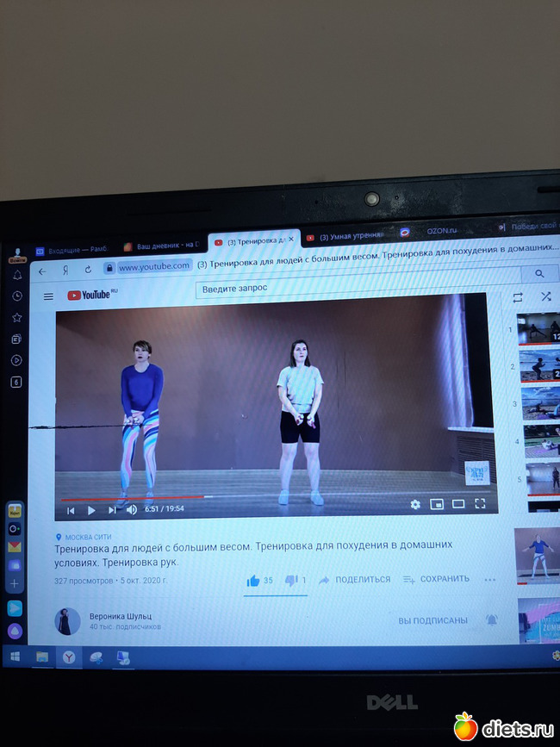Mute the video volume

click(x=132, y=509)
